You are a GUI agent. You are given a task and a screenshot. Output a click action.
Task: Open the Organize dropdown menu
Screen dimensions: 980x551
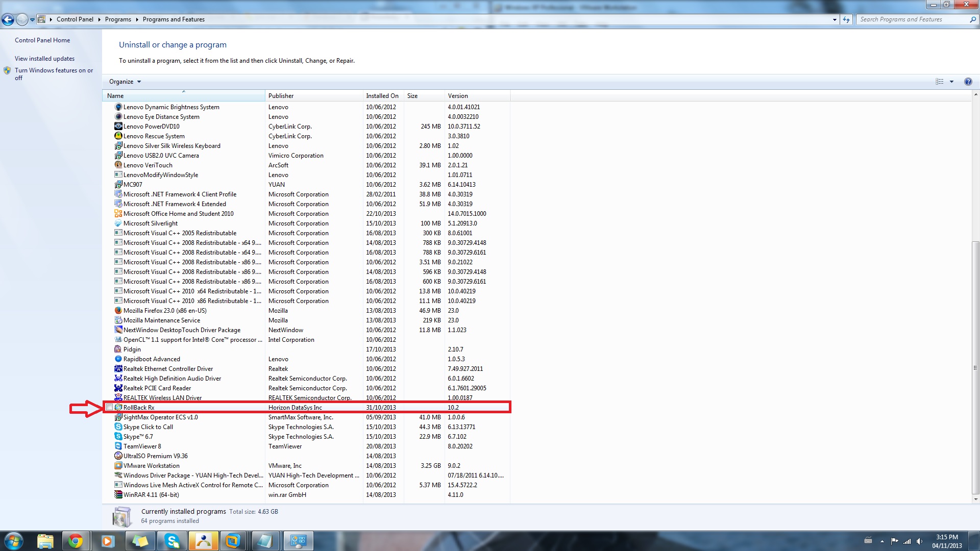[125, 82]
